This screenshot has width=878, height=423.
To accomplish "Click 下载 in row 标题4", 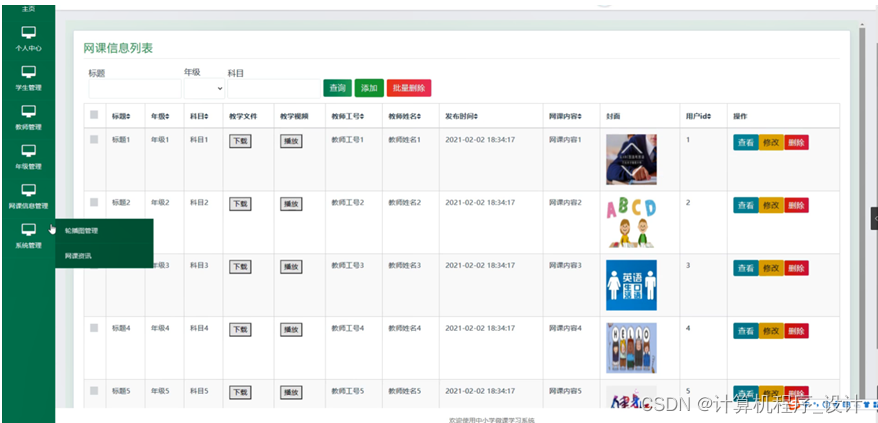I will [x=240, y=330].
